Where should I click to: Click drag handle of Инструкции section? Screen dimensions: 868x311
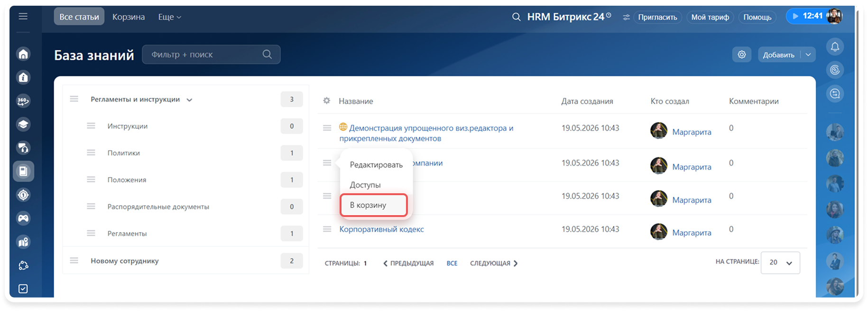91,126
